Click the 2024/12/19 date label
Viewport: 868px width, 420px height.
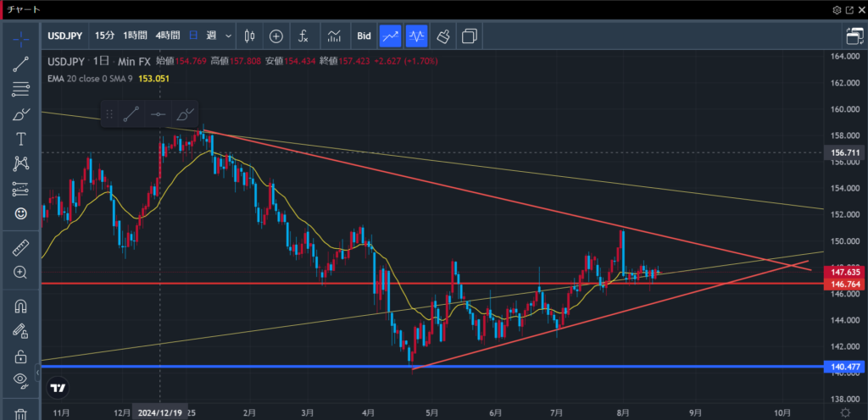coord(160,413)
